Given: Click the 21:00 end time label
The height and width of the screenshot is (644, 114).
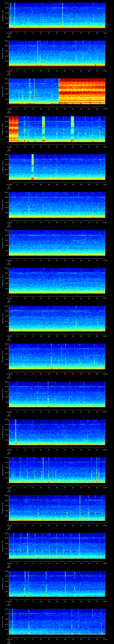Looking at the screenshot, I should (105, 260).
